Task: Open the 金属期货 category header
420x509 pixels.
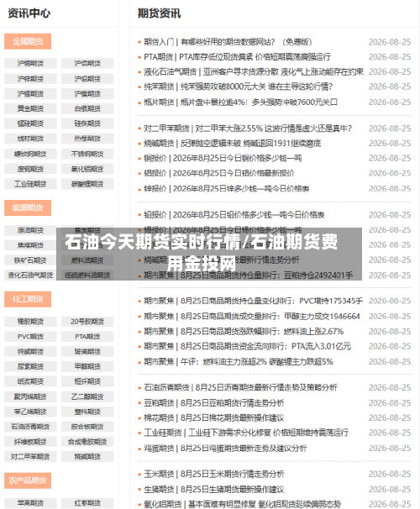Action: [28, 41]
